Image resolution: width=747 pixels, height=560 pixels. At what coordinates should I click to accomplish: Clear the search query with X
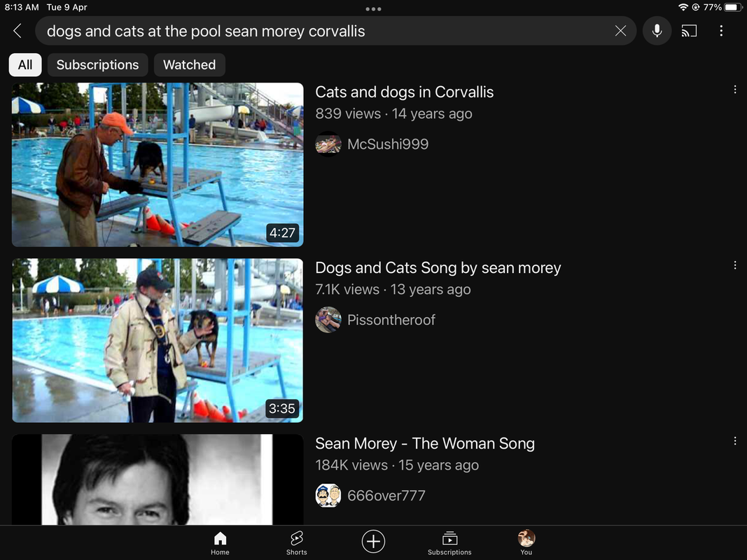coord(620,31)
